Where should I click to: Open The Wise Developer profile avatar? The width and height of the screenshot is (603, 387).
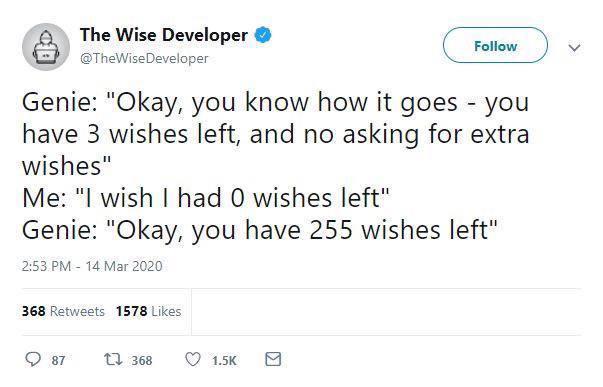[46, 47]
